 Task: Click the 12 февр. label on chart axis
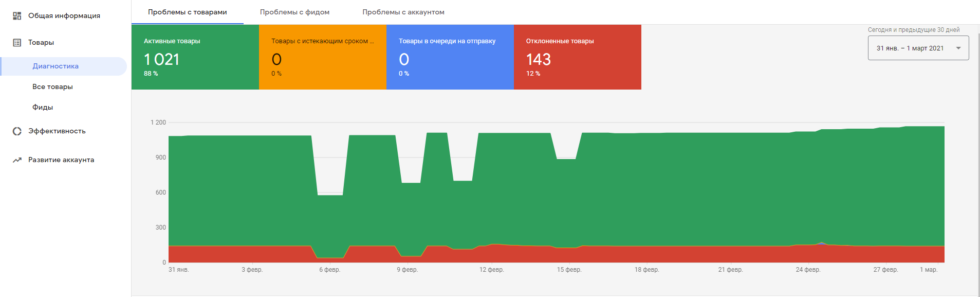[491, 270]
